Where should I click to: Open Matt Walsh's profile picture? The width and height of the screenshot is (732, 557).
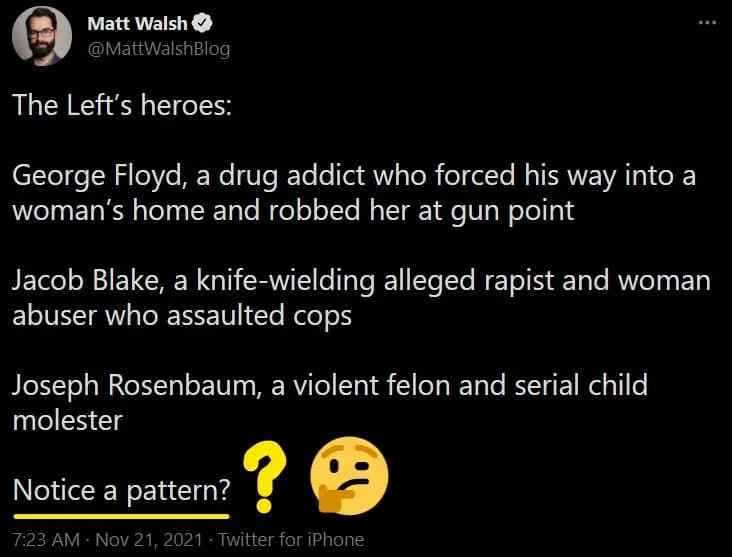click(x=41, y=36)
